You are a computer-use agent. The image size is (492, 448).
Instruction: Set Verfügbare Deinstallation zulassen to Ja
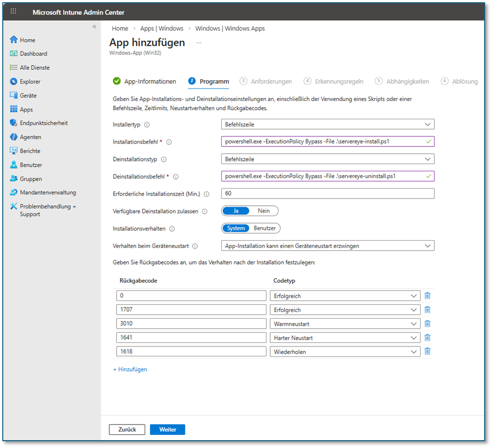(236, 211)
